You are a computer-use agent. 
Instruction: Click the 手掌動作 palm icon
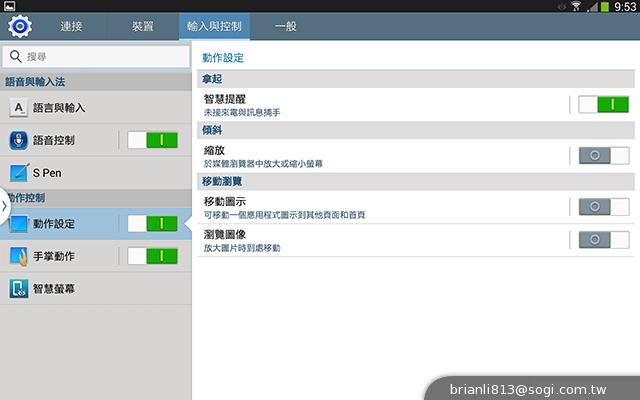point(18,256)
